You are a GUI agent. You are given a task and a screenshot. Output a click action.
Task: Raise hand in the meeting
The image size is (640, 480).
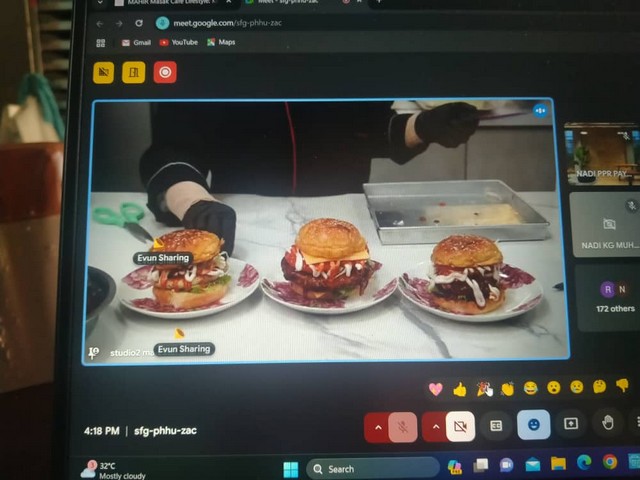pyautogui.click(x=607, y=423)
